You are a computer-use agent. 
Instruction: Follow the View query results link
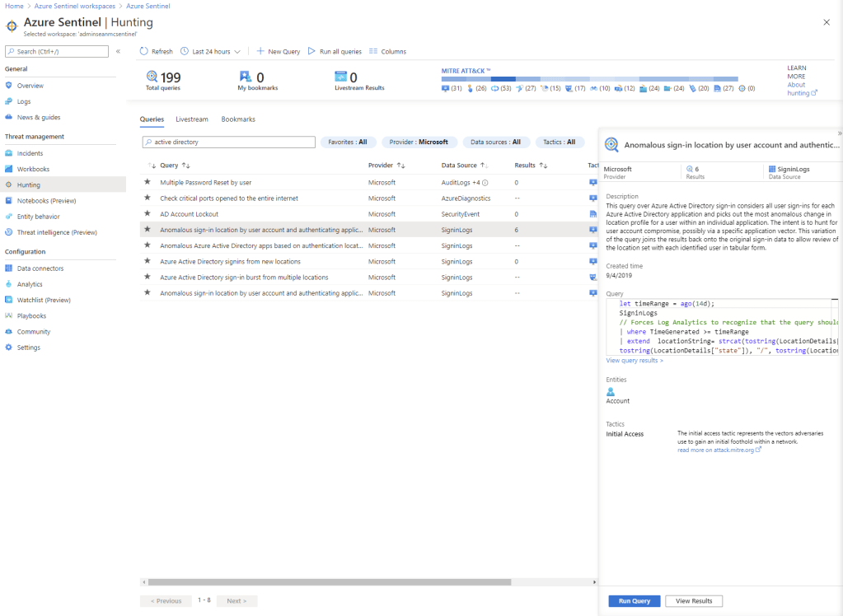[x=635, y=361]
